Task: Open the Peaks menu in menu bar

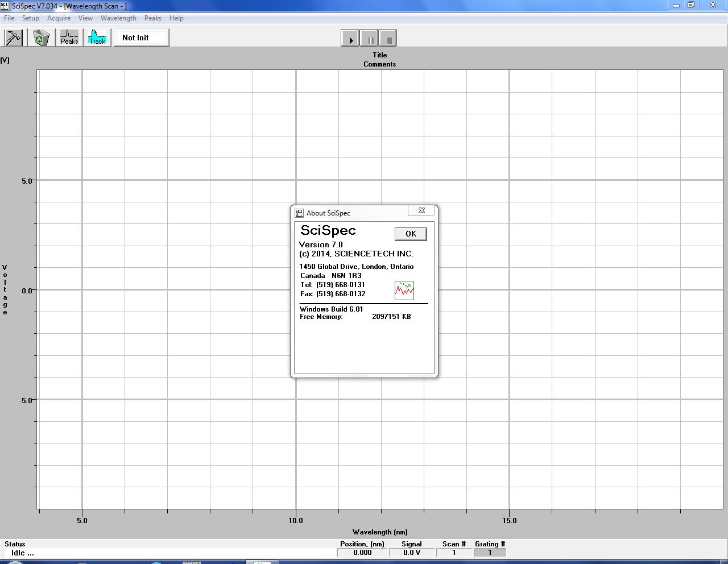Action: (152, 18)
